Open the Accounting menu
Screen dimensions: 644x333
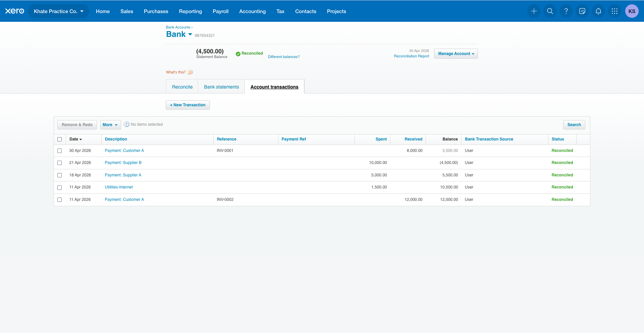point(252,11)
